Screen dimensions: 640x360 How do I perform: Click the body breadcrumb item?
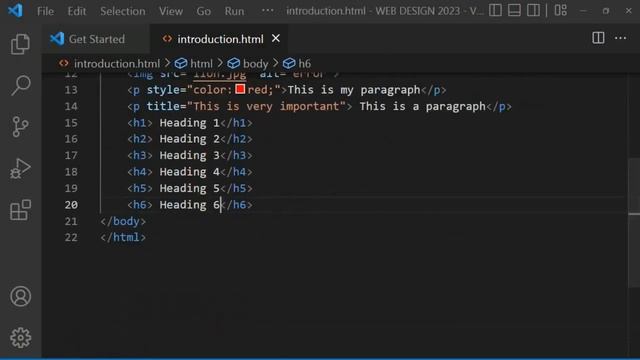pyautogui.click(x=256, y=64)
